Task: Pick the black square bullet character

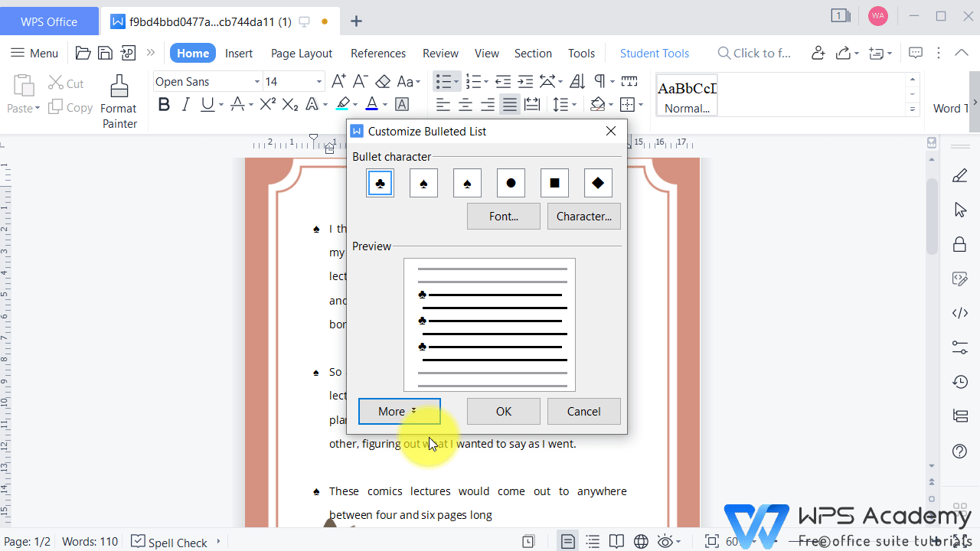Action: point(554,184)
